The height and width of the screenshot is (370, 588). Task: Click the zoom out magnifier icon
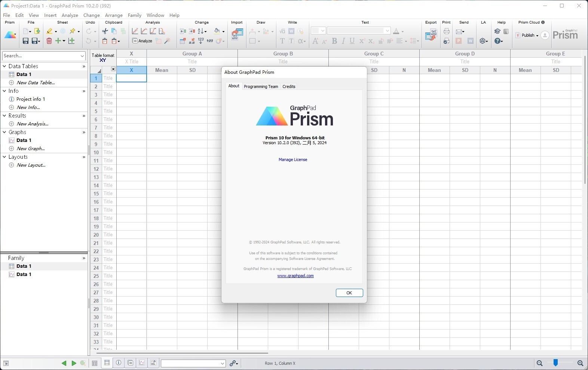(x=539, y=363)
